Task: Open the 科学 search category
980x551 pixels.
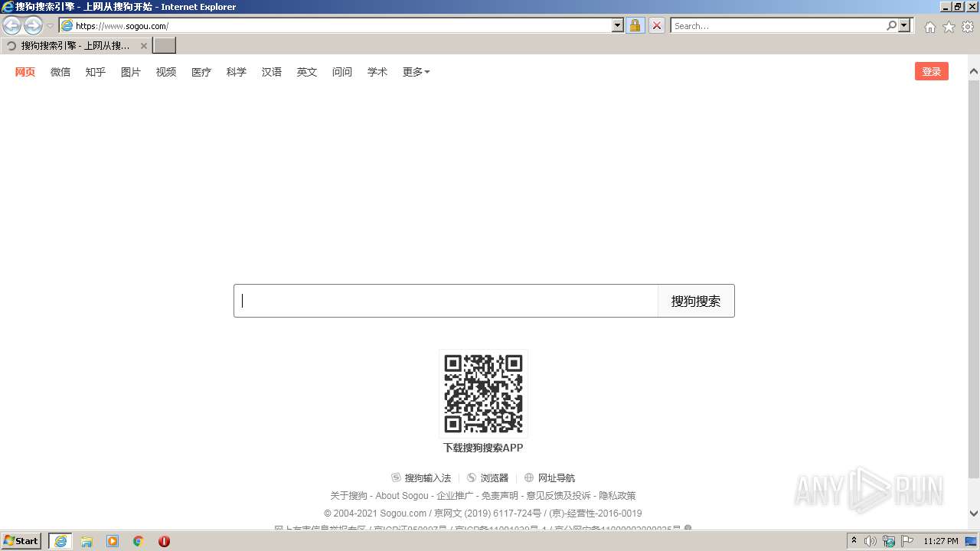Action: 237,72
